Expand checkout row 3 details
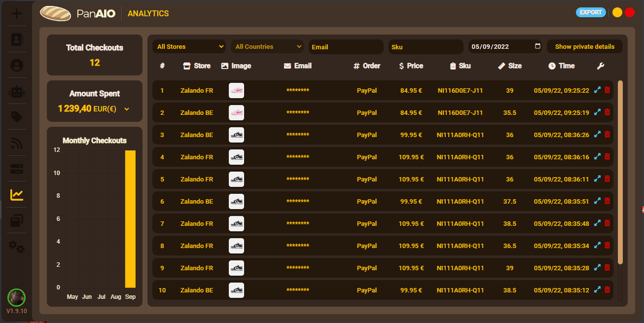644x323 pixels. (x=597, y=135)
